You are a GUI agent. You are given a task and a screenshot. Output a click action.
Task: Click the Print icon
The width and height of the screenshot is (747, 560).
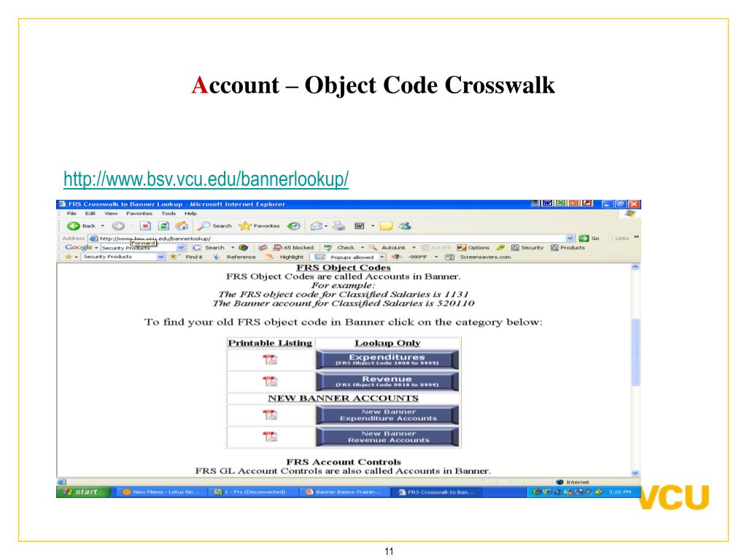coord(338,226)
